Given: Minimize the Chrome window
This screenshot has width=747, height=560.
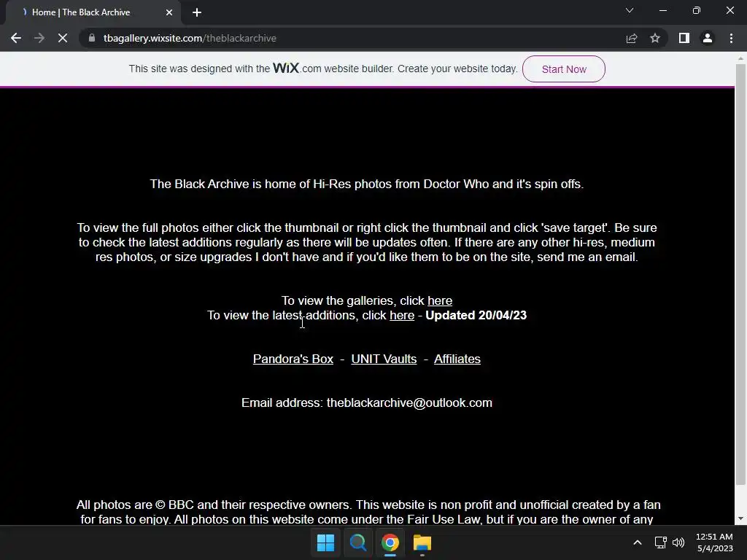Looking at the screenshot, I should [x=662, y=10].
